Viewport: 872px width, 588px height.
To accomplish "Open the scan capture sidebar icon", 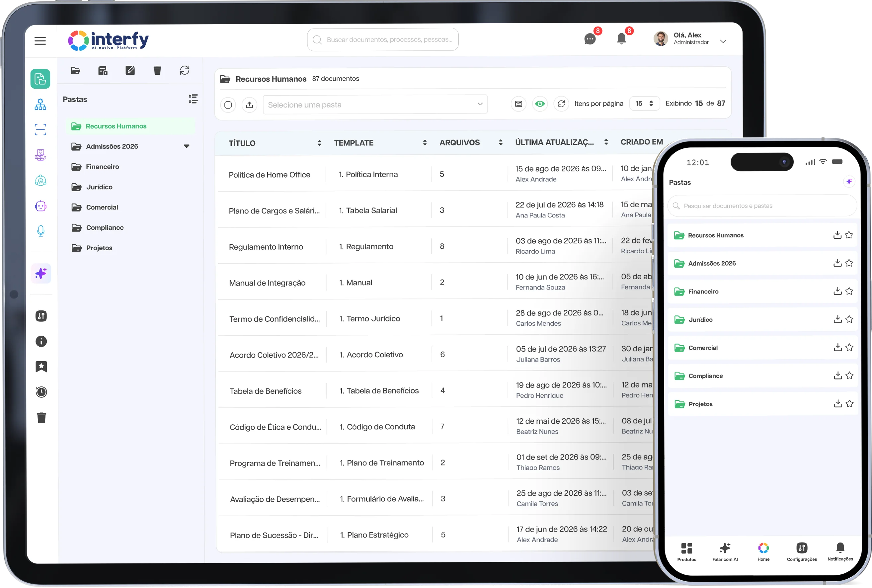I will tap(40, 129).
